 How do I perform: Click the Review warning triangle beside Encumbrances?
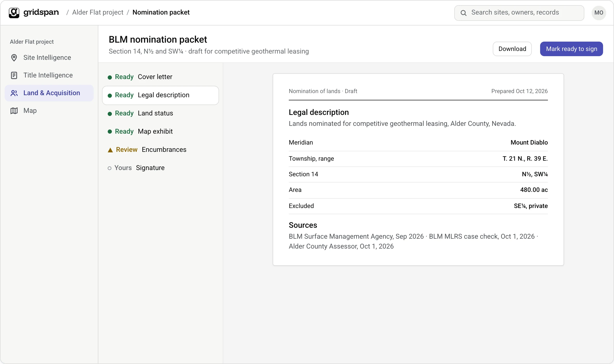tap(110, 150)
